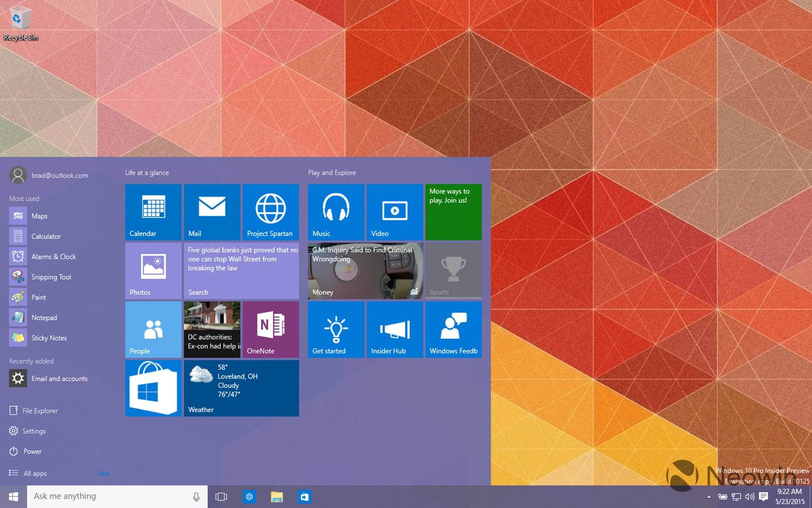Image resolution: width=812 pixels, height=508 pixels.
Task: Open the Windows Store shopping bag tile
Action: point(153,388)
